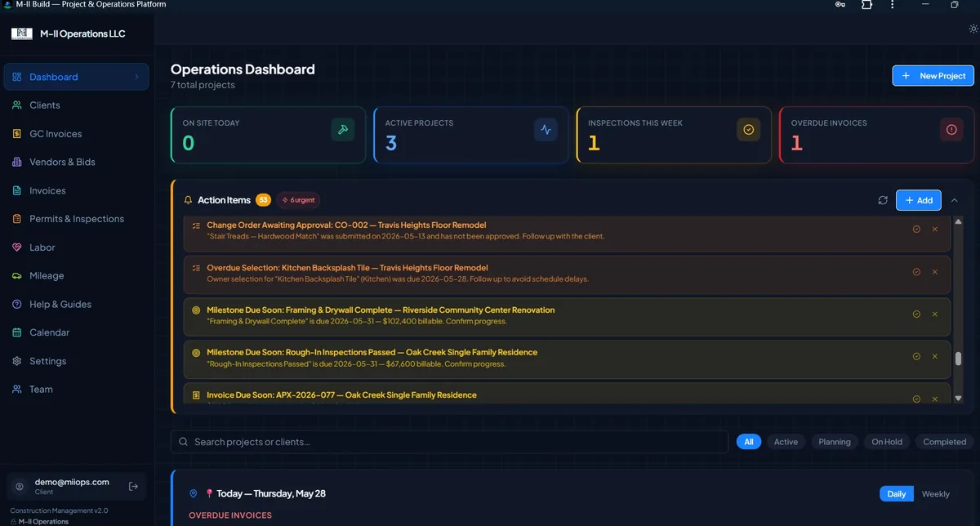Open the Mileage section
Screen dimensions: 980x526
pyautogui.click(x=76, y=276)
